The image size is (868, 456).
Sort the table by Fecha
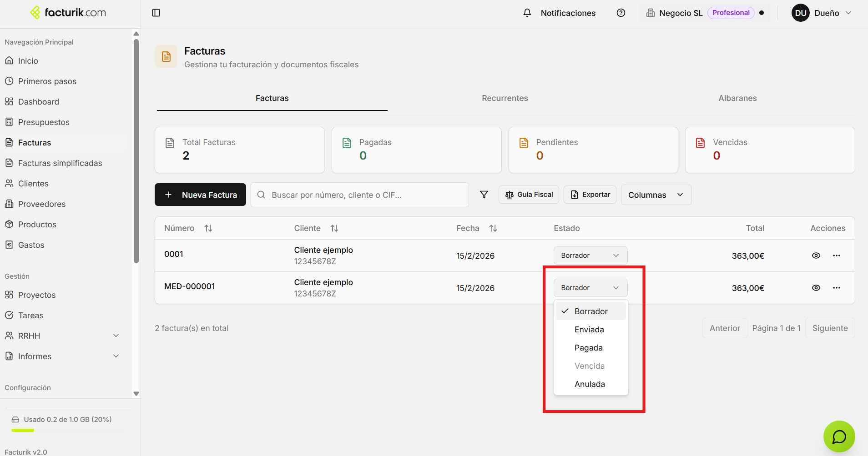[x=493, y=228]
